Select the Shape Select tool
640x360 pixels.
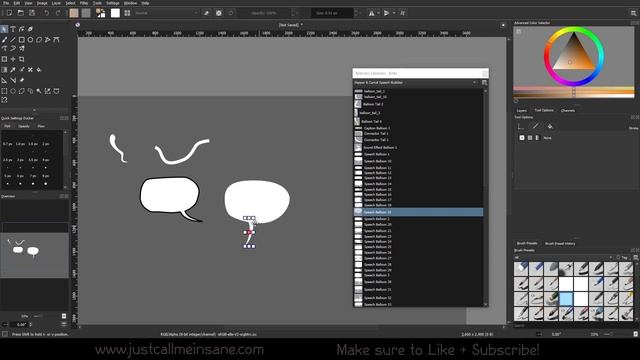click(4, 29)
